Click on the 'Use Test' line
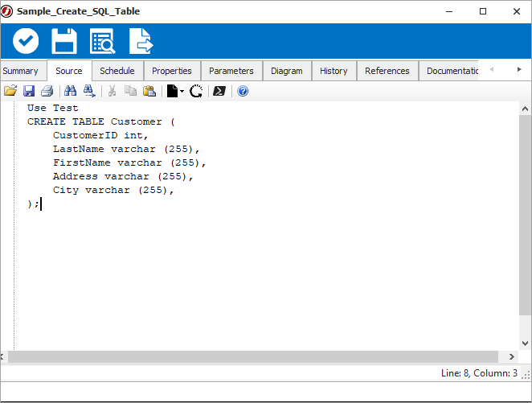The height and width of the screenshot is (403, 532). [53, 108]
